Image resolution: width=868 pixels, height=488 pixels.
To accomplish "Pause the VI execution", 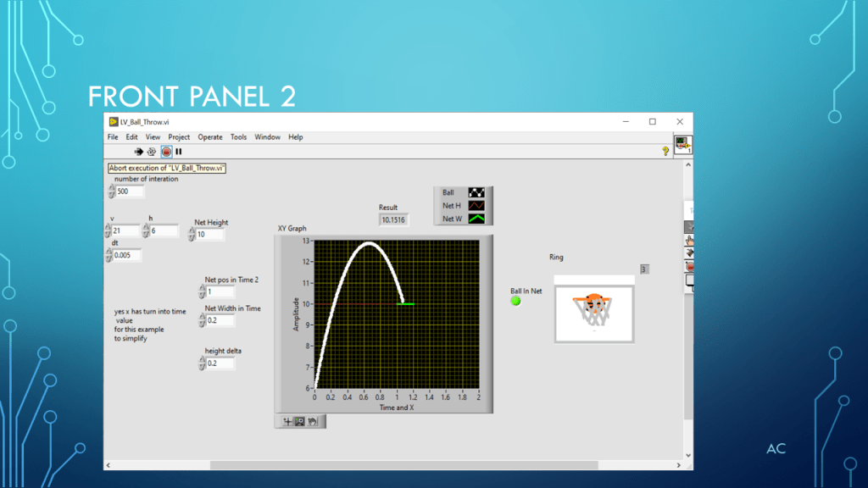I will (x=179, y=152).
